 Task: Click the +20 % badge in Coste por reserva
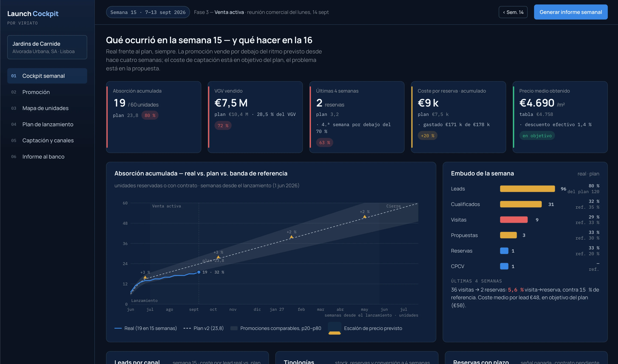428,136
